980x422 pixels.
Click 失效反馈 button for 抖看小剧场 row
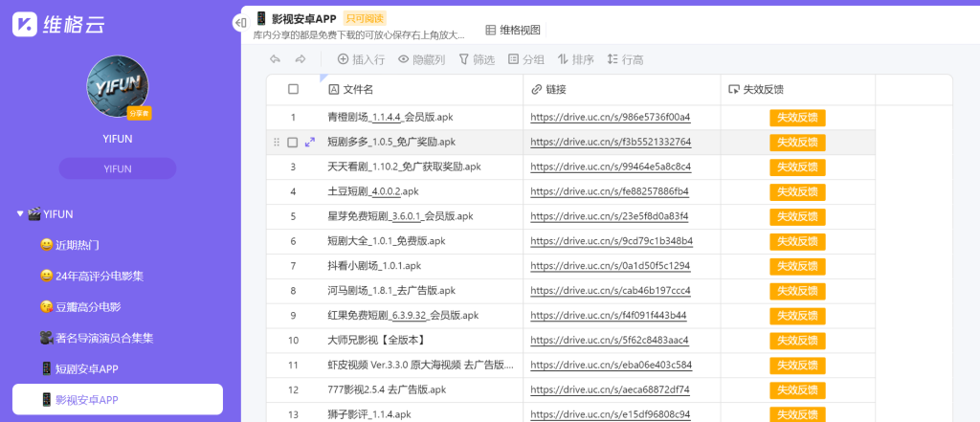pos(797,266)
